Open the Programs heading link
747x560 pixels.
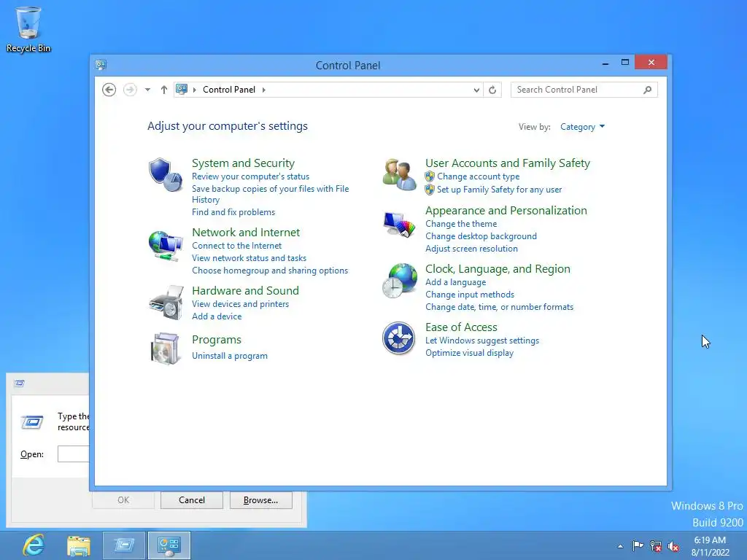click(x=216, y=340)
